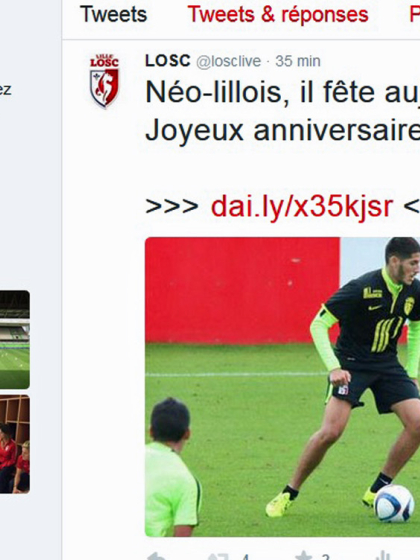Open the Tweets & réponses tab
420x560 pixels.
278,15
